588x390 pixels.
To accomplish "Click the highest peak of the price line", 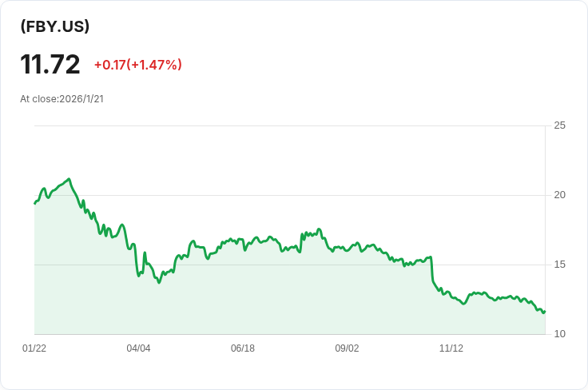I will [x=70, y=179].
